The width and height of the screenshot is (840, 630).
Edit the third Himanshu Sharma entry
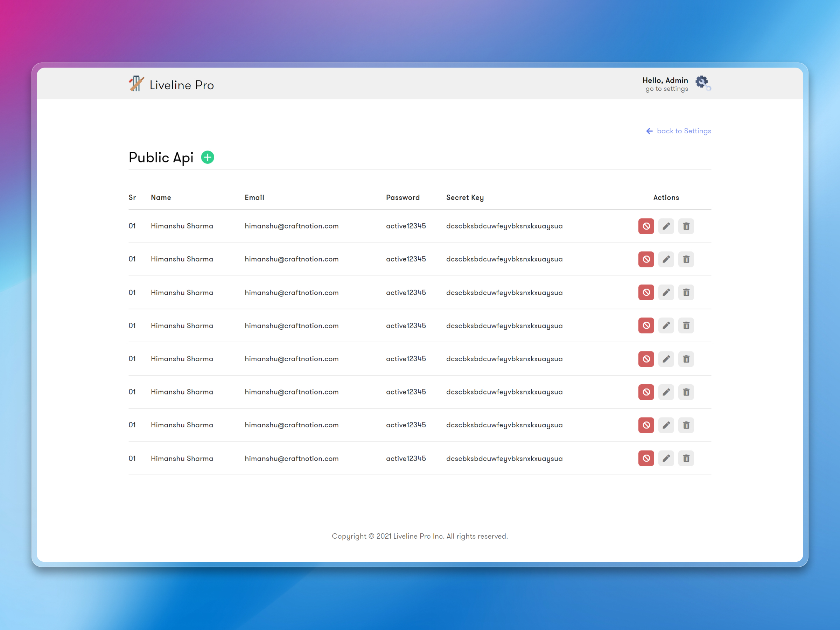click(666, 292)
